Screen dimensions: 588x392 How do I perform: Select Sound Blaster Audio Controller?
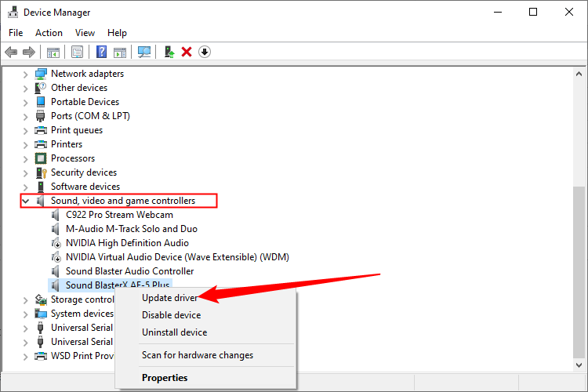point(129,271)
